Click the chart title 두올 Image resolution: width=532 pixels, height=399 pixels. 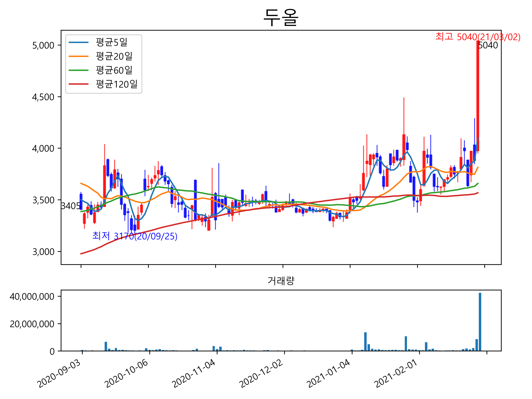pos(281,17)
